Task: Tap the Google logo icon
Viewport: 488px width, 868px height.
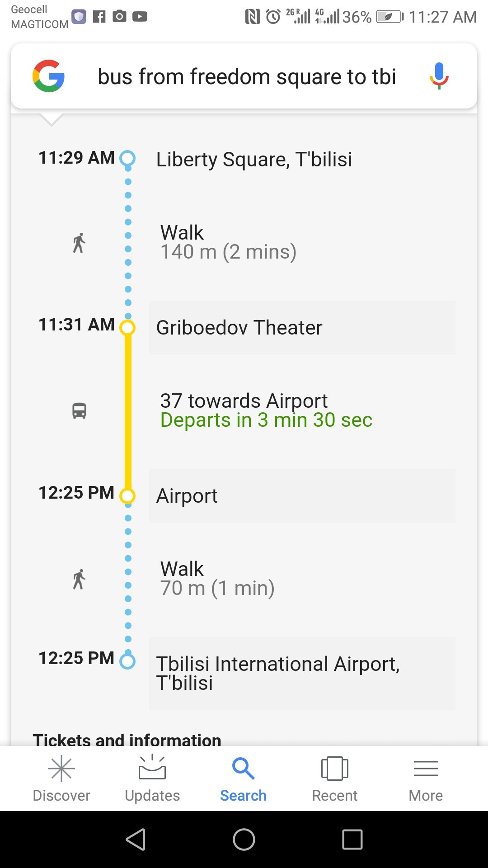Action: click(x=49, y=76)
